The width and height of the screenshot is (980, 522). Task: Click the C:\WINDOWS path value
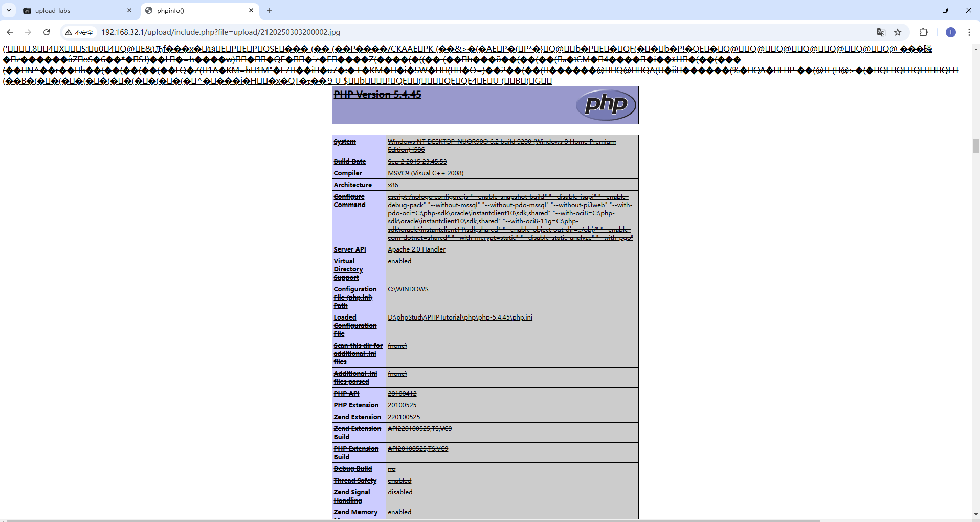pyautogui.click(x=408, y=289)
